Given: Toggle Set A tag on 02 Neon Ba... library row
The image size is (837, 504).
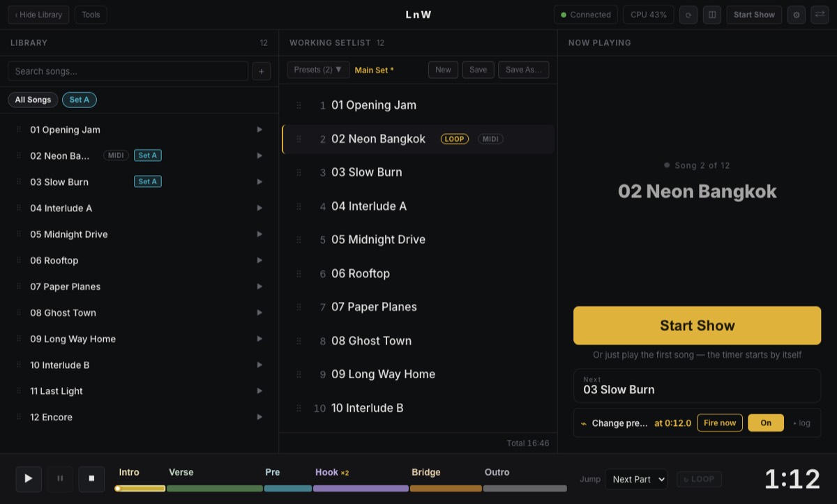Looking at the screenshot, I should tap(148, 155).
